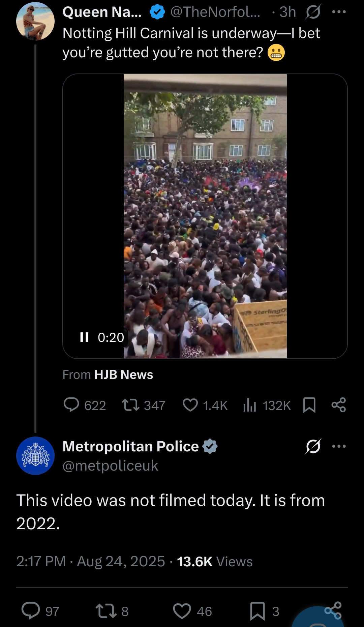Tap Grok icon on top post

[313, 12]
